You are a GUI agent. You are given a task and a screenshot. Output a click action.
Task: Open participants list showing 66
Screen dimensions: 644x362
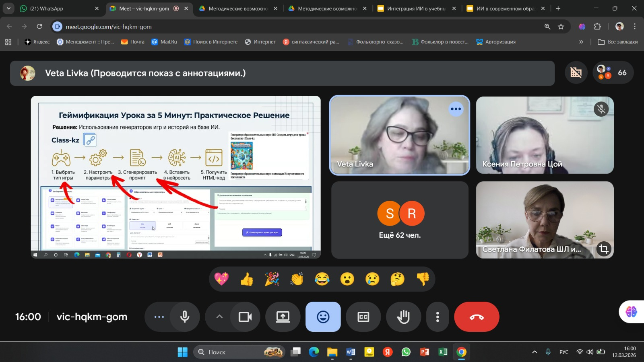613,73
